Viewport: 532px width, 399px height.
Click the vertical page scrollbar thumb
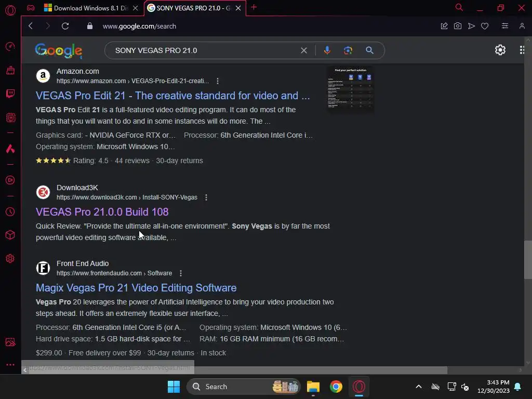[x=528, y=259]
